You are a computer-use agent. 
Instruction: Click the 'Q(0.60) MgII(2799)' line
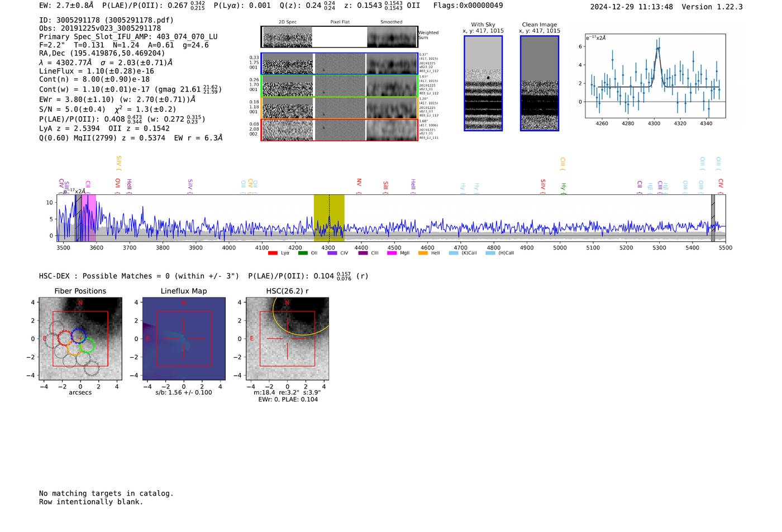[131, 138]
